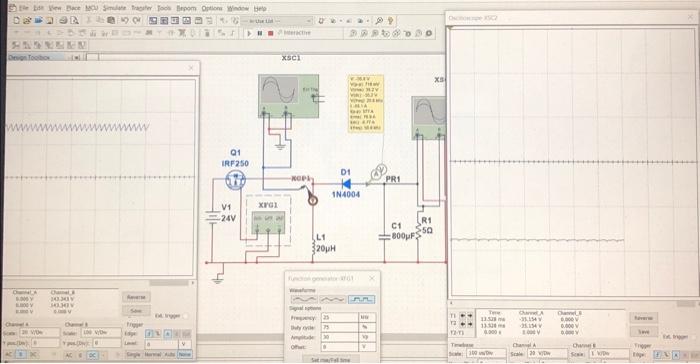Move cursor T1 right with the arrow
The height and width of the screenshot is (364, 700).
[470, 316]
